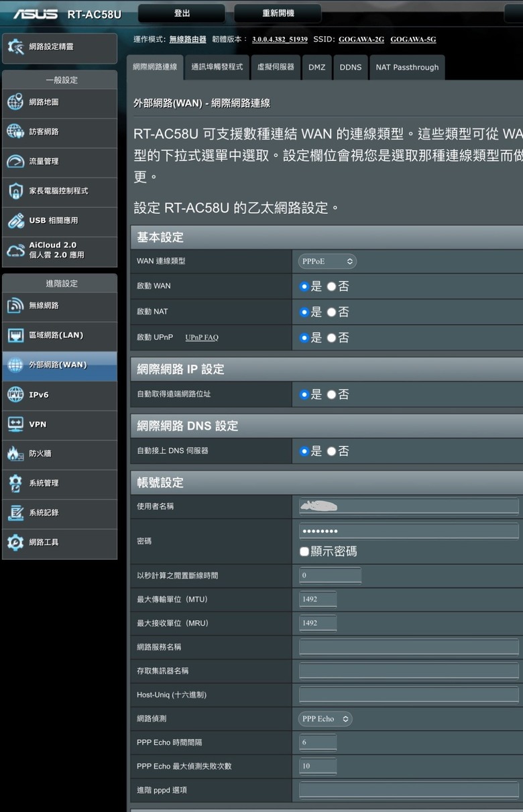Click the 系統記錄 log icon
Screen dimensions: 523x812
click(x=15, y=512)
